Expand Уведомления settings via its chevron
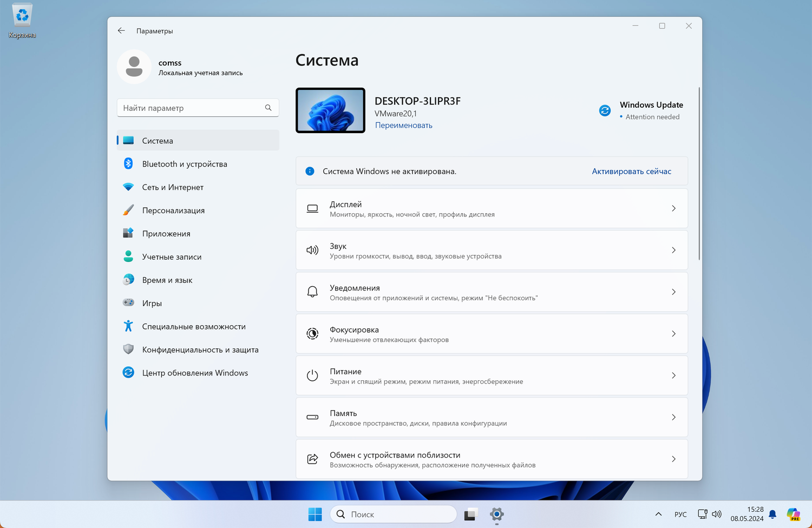 [x=673, y=292]
